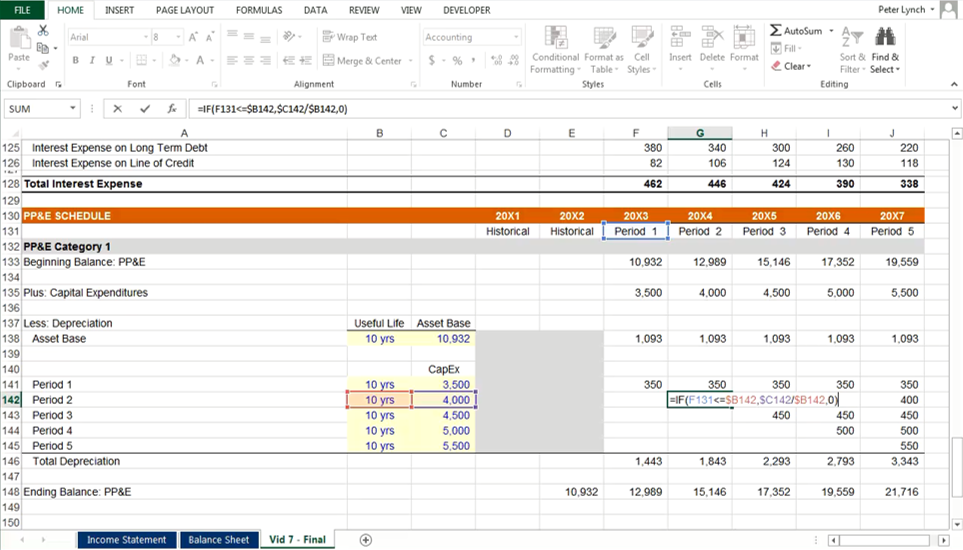Open Cell Styles gallery
Image resolution: width=963 pixels, height=550 pixels.
pos(642,50)
